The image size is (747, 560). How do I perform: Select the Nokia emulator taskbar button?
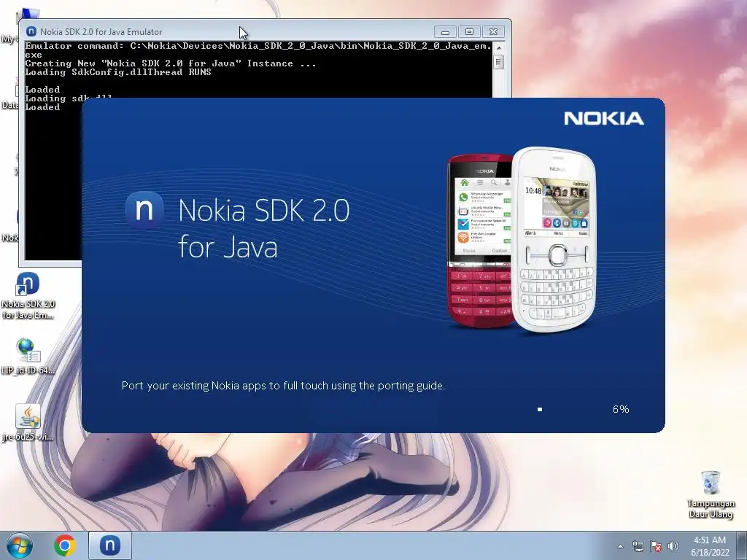tap(109, 545)
